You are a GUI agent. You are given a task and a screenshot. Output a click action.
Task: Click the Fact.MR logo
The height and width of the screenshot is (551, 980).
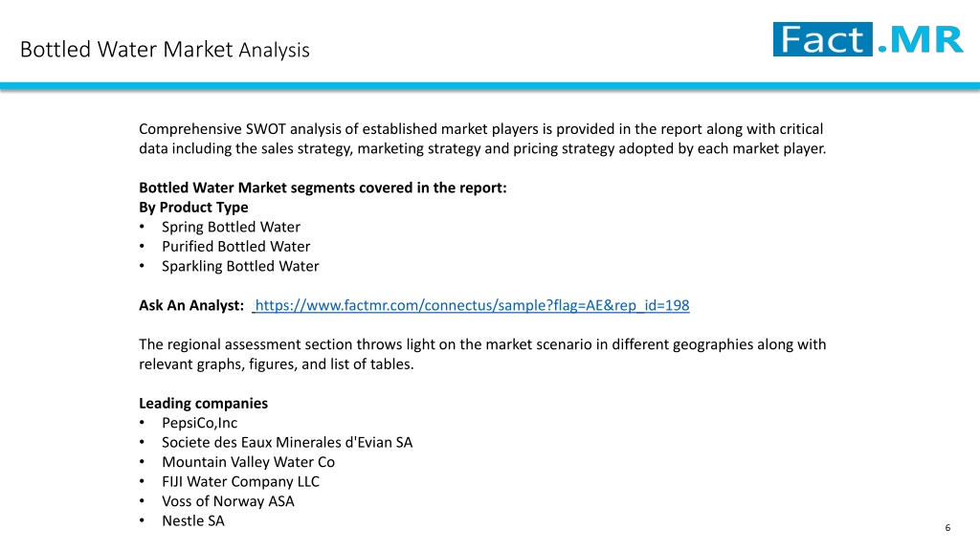point(868,39)
